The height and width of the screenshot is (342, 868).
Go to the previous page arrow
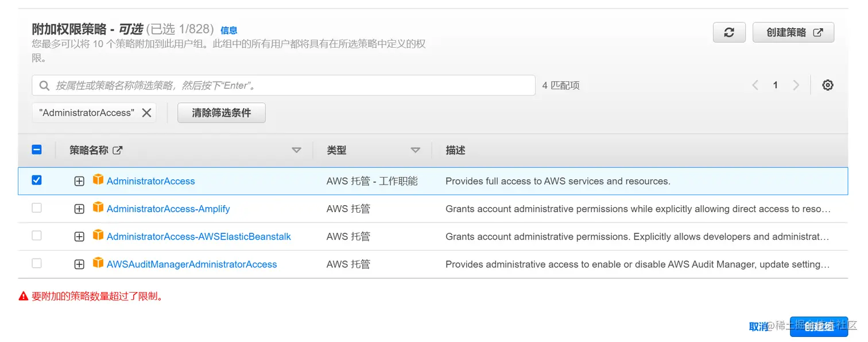[x=755, y=85]
